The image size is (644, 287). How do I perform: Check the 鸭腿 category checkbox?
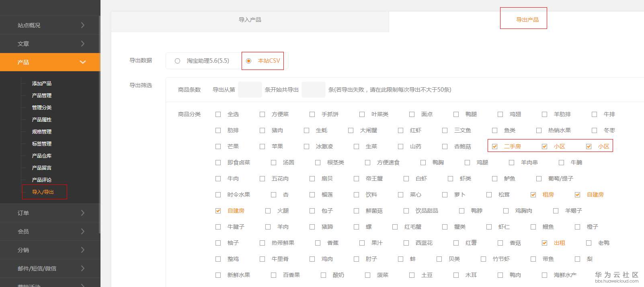coord(456,114)
